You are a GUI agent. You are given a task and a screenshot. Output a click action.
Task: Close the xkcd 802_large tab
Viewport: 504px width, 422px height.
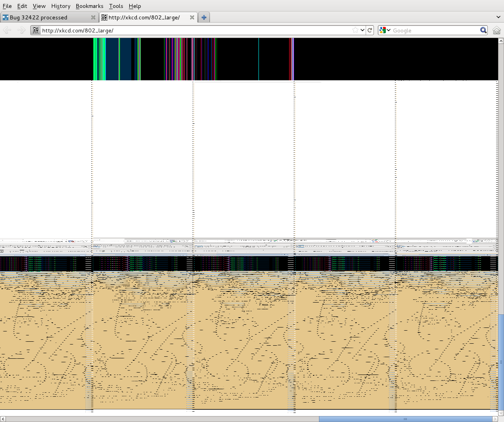[x=192, y=17]
